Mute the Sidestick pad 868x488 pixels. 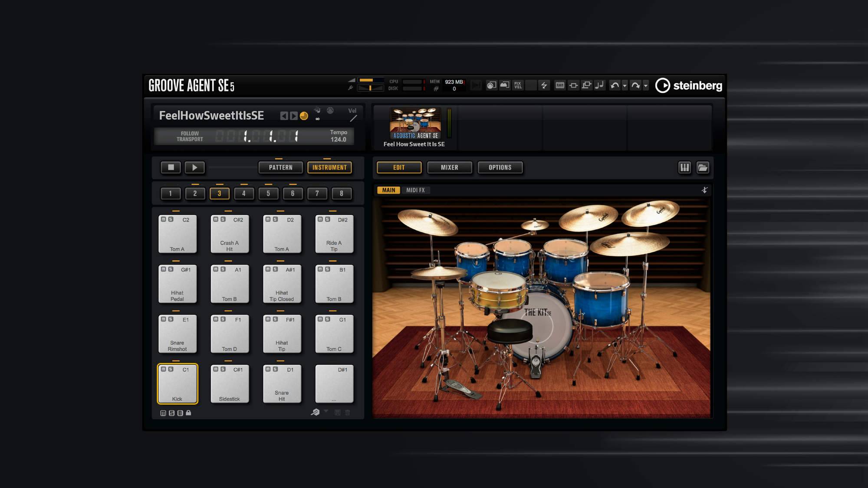click(x=216, y=369)
